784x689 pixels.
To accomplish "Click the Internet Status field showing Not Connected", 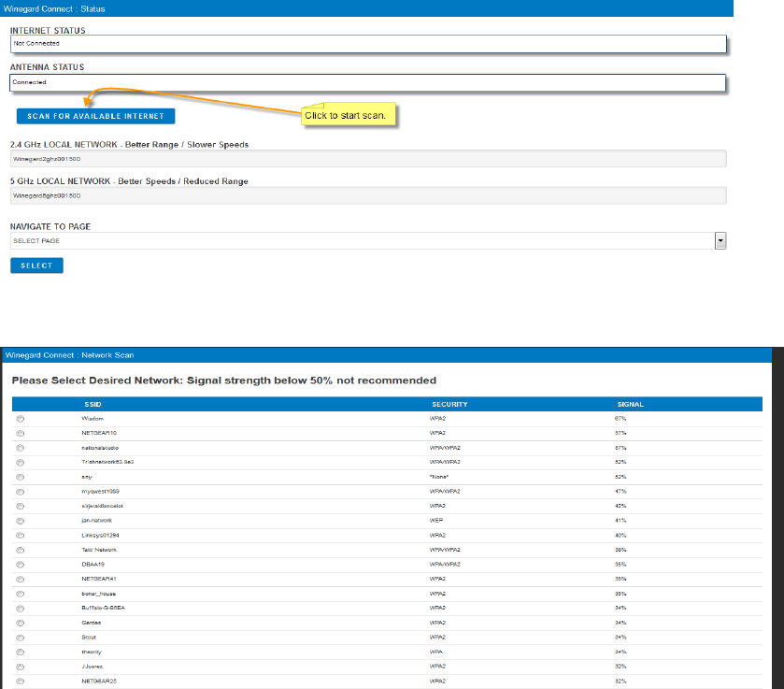I will coord(368,44).
